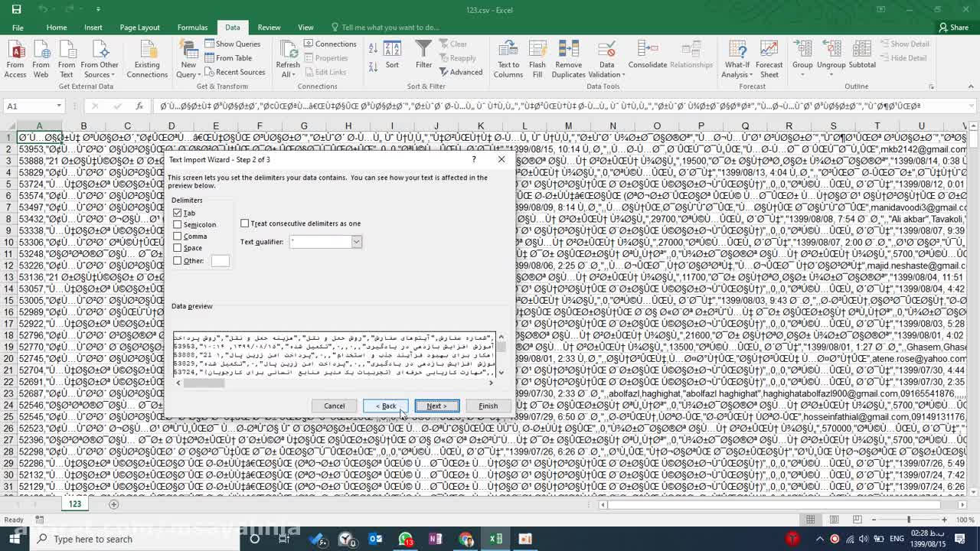Viewport: 980px width, 551px height.
Task: Enable the Comma delimiter checkbox
Action: [178, 236]
